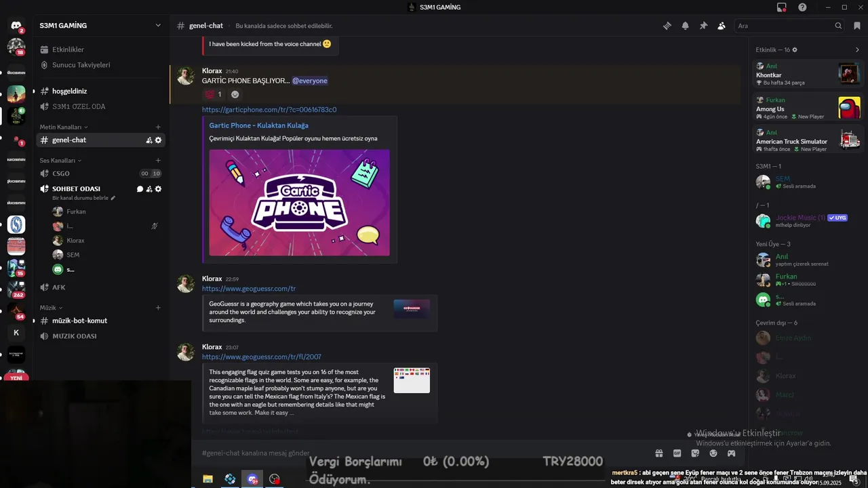
Task: Click invite icon on SOHBET ODASI
Action: (149, 189)
